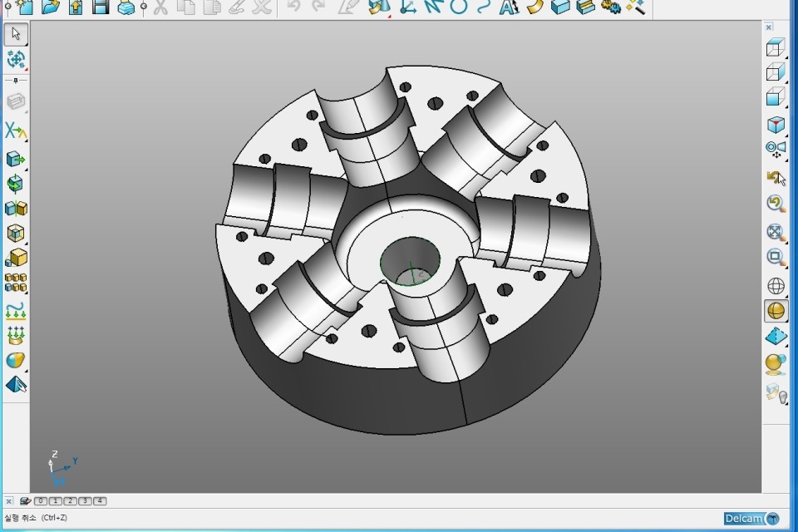This screenshot has height=532, width=798.
Task: Create a new model with the New icon
Action: [x=24, y=7]
